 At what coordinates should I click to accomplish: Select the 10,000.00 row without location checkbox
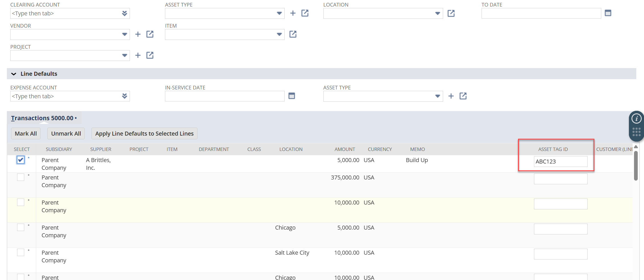pos(21,202)
